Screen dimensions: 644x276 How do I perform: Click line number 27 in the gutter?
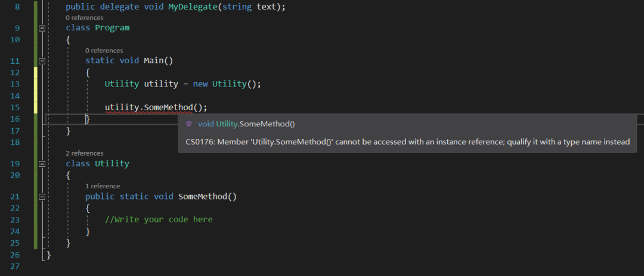(15, 266)
